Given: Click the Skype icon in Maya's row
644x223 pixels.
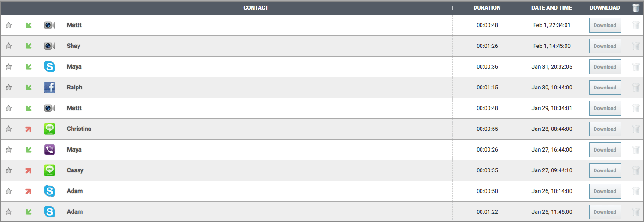Looking at the screenshot, I should (x=49, y=67).
